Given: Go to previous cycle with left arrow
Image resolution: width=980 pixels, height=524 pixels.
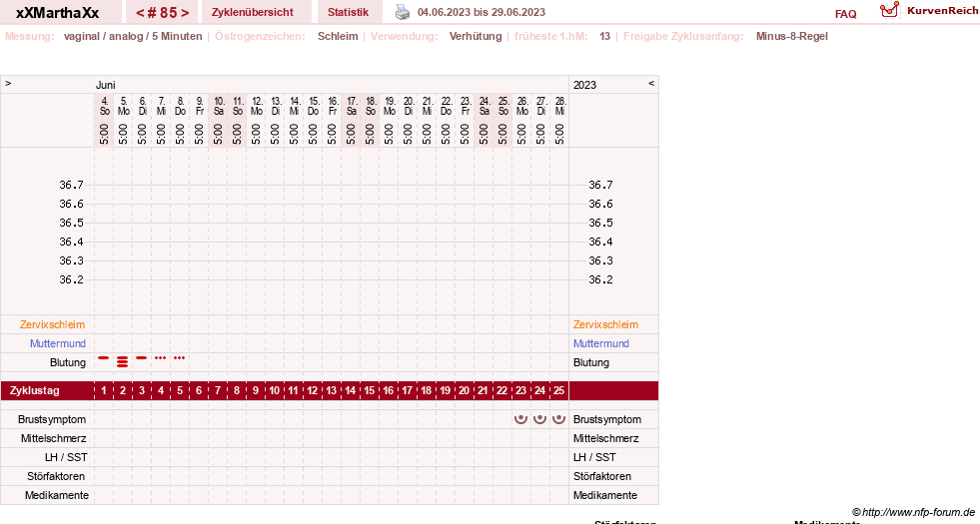Looking at the screenshot, I should point(140,13).
